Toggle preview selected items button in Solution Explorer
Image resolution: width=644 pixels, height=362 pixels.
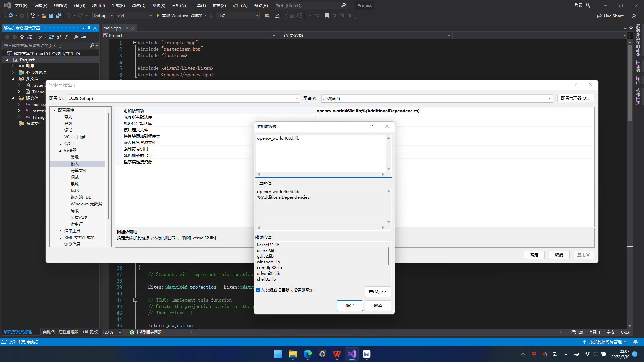click(84, 37)
